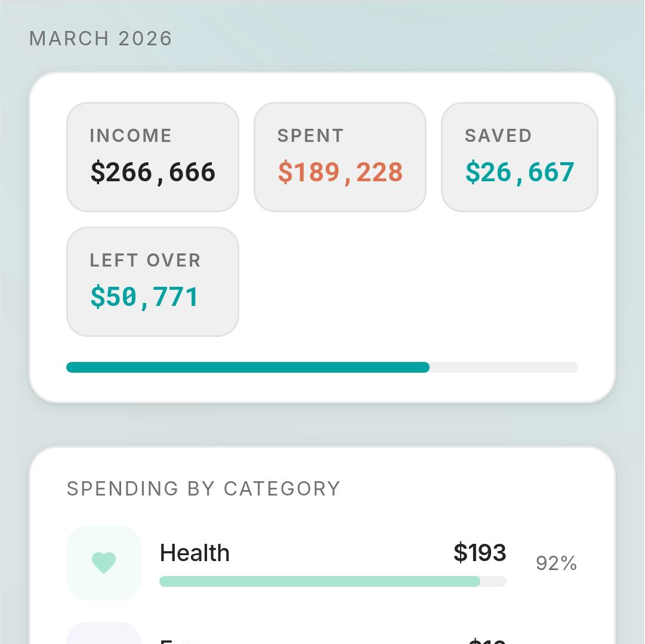Click the $193 Health amount
The width and height of the screenshot is (645, 644).
[480, 553]
